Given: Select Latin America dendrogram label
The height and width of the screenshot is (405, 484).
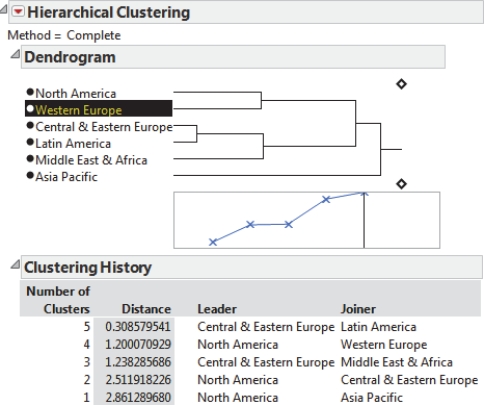Looking at the screenshot, I should (73, 143).
